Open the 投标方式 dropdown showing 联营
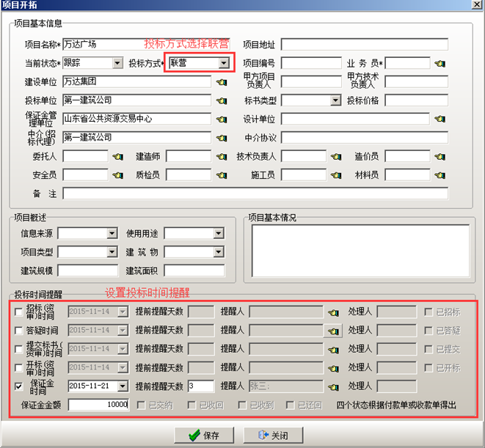Screen dimensions: 485x448 pos(224,64)
